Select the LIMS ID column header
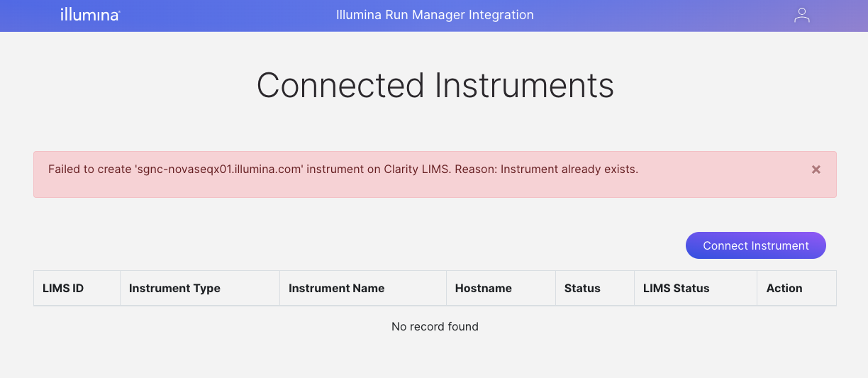 tap(63, 288)
